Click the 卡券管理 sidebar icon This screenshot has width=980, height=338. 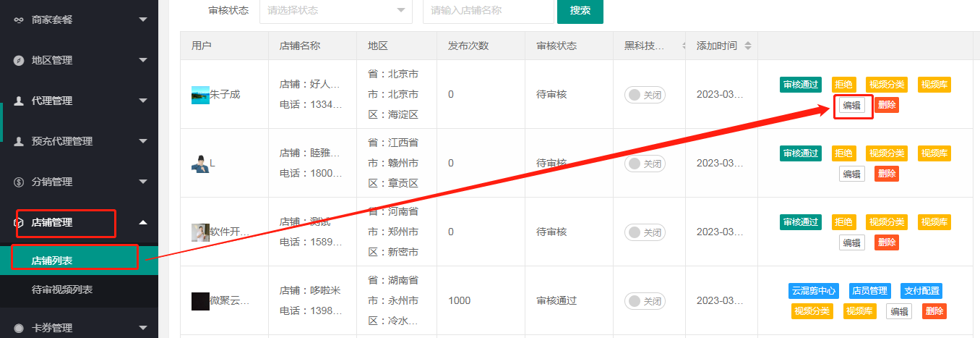pos(19,328)
